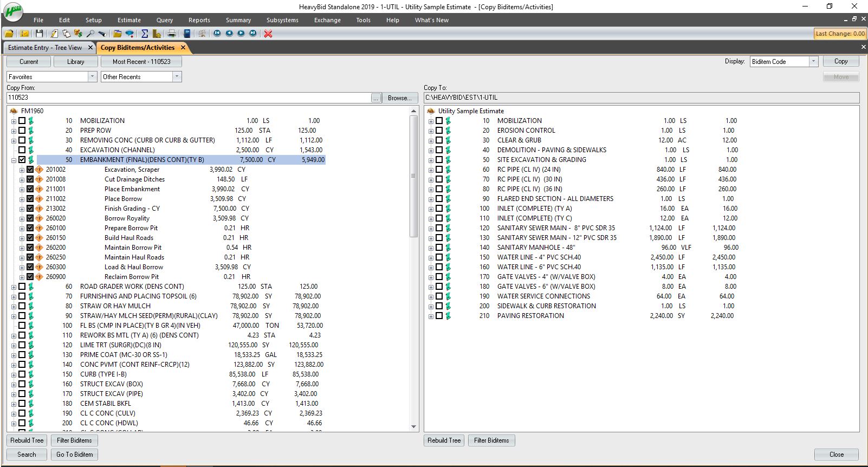Click the next record arrow icon
Screen dimensions: 868x467
pos(241,34)
